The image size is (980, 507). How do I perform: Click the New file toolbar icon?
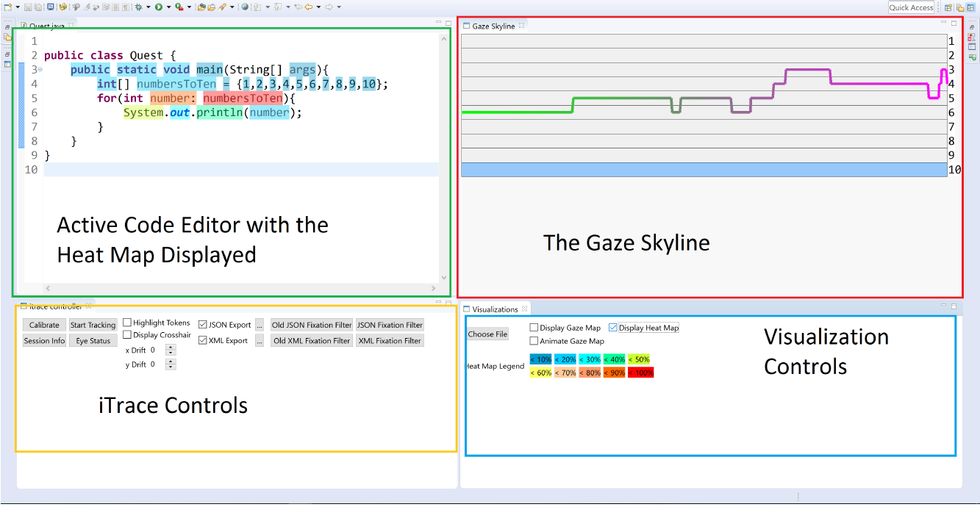[x=7, y=7]
